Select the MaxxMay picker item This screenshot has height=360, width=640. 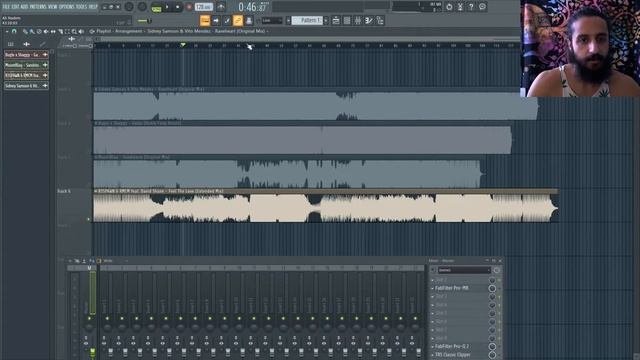click(x=26, y=65)
